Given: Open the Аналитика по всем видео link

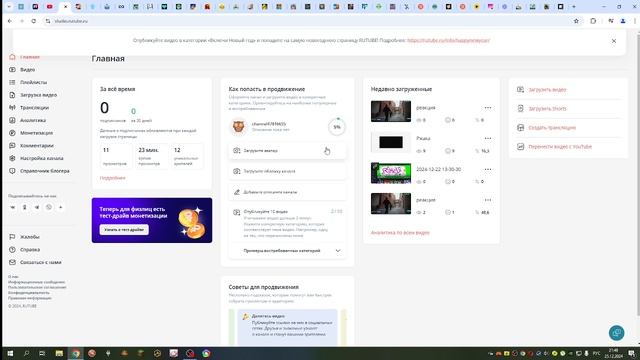Looking at the screenshot, I should (x=400, y=233).
